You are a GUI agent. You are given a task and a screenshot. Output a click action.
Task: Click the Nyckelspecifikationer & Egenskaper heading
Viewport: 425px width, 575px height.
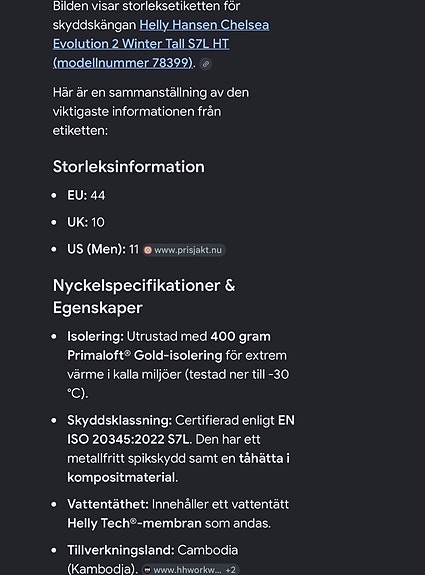point(144,296)
